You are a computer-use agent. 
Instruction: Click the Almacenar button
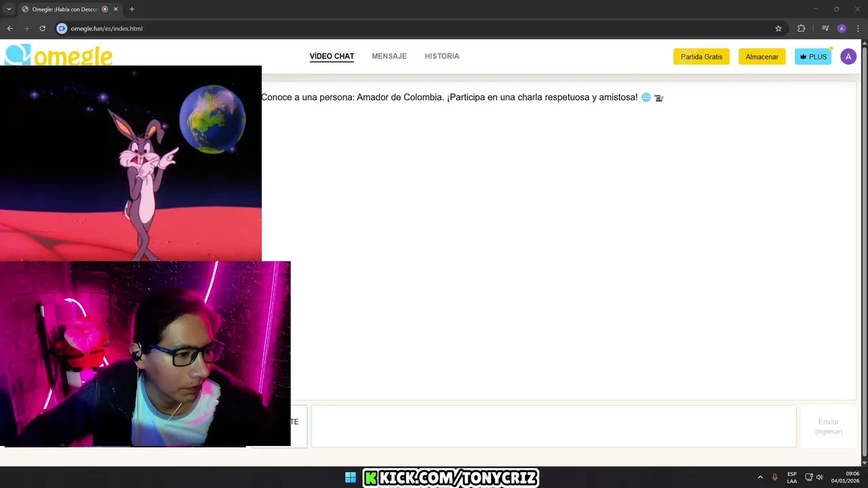762,57
